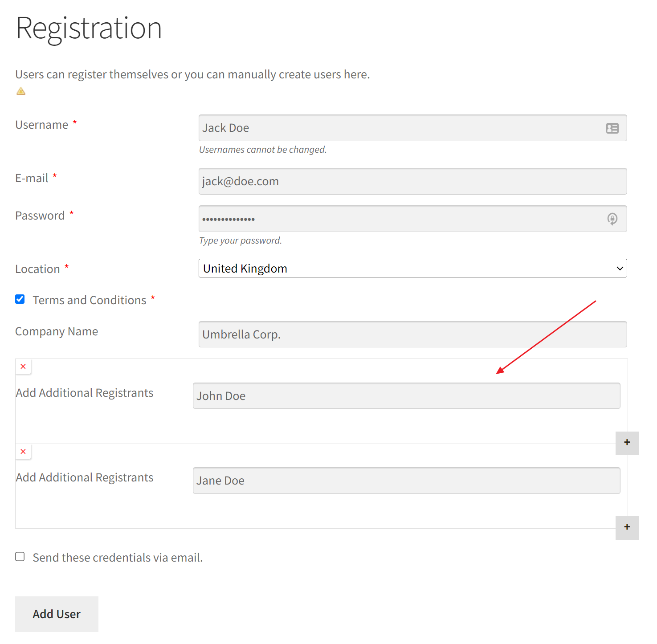Image resolution: width=657 pixels, height=644 pixels.
Task: Edit the registrant field containing John Doe
Action: (406, 396)
